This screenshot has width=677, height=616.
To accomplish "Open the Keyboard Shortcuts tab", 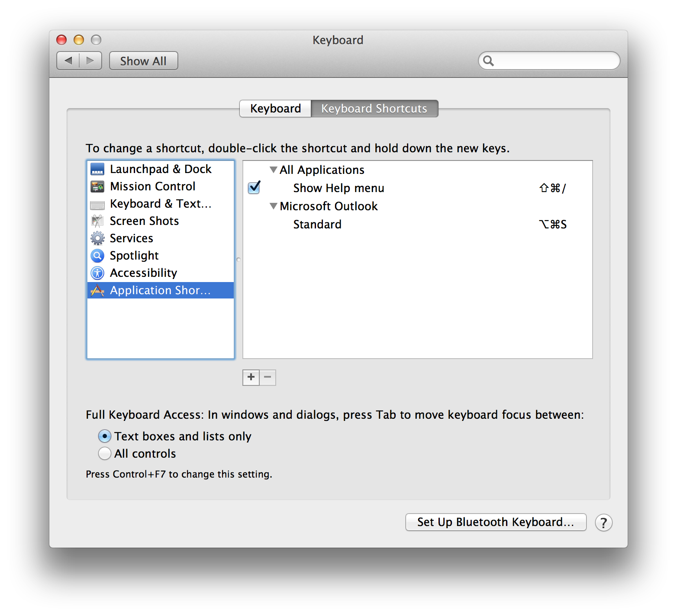I will coord(374,109).
